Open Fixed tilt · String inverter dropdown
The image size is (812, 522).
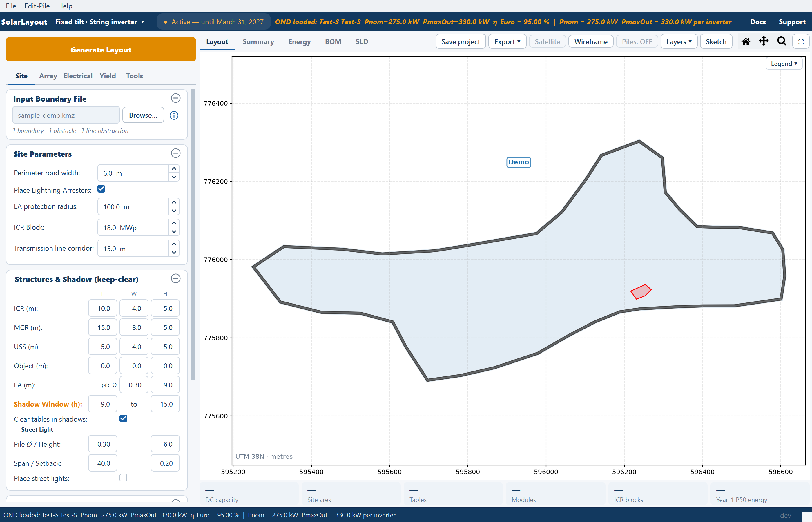pos(100,22)
